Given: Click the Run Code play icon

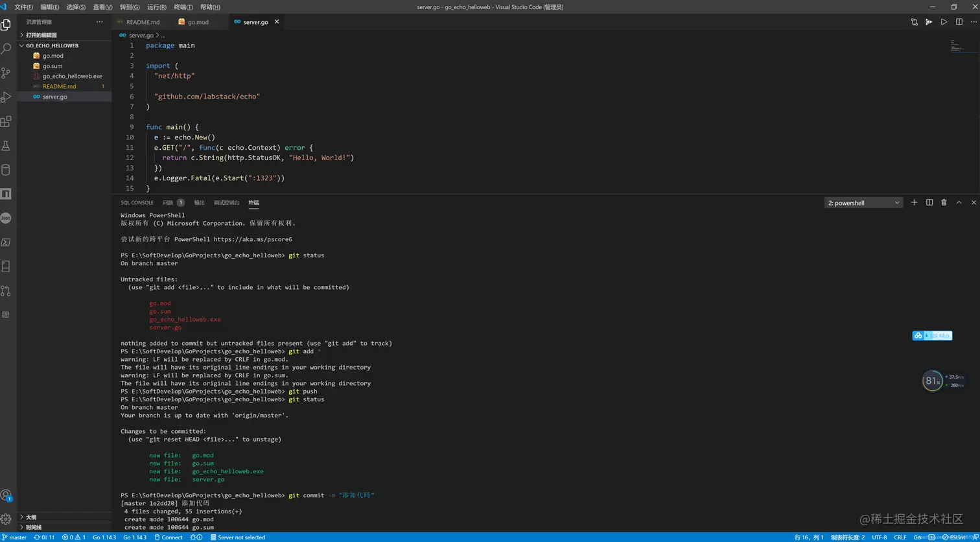Looking at the screenshot, I should [x=945, y=21].
